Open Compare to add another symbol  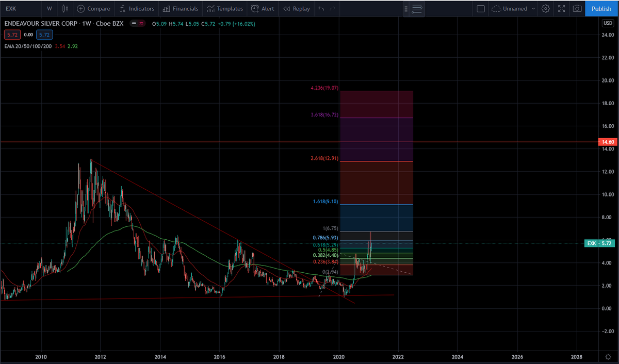tap(93, 8)
